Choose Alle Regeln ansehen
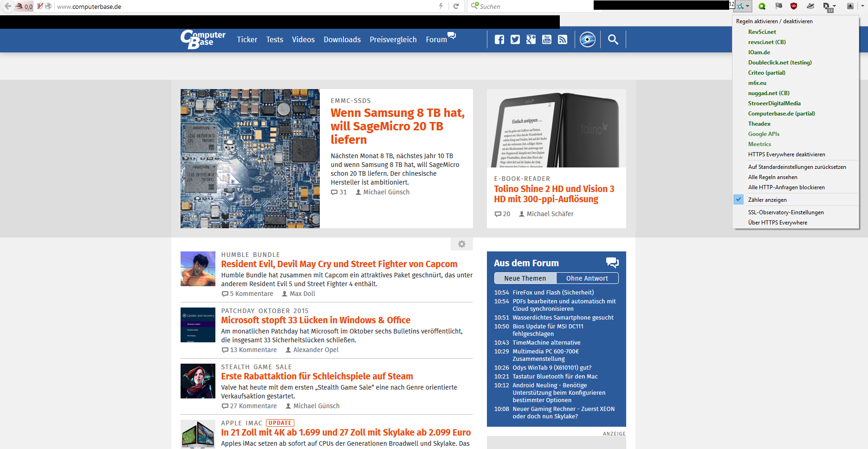 tap(796, 177)
